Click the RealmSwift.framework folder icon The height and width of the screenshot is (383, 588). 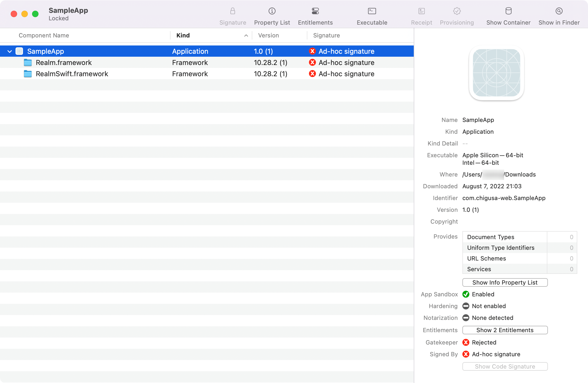(28, 74)
